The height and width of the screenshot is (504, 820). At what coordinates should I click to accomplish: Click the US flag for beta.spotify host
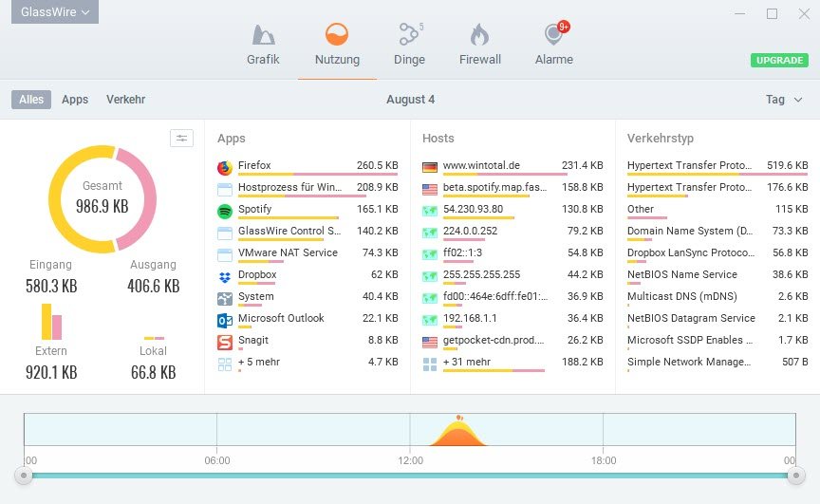tap(430, 189)
